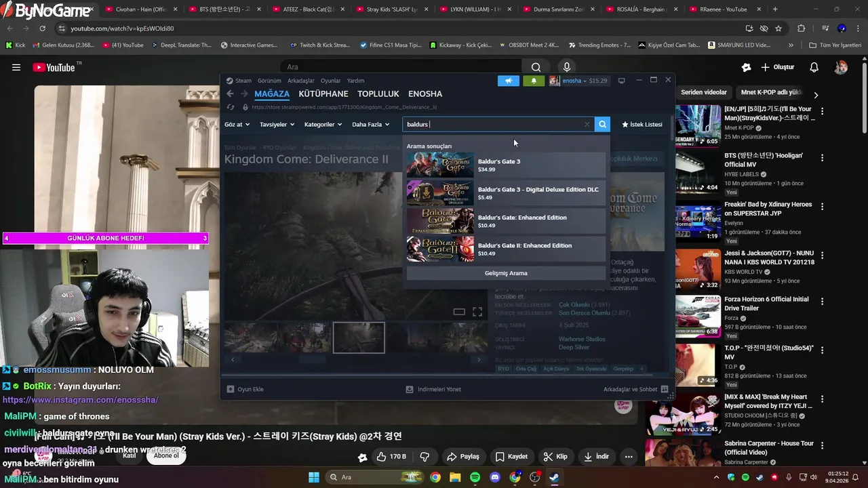The image size is (868, 488).
Task: Select Baldur's Gate II: Enhanced Edition result
Action: coord(506,249)
